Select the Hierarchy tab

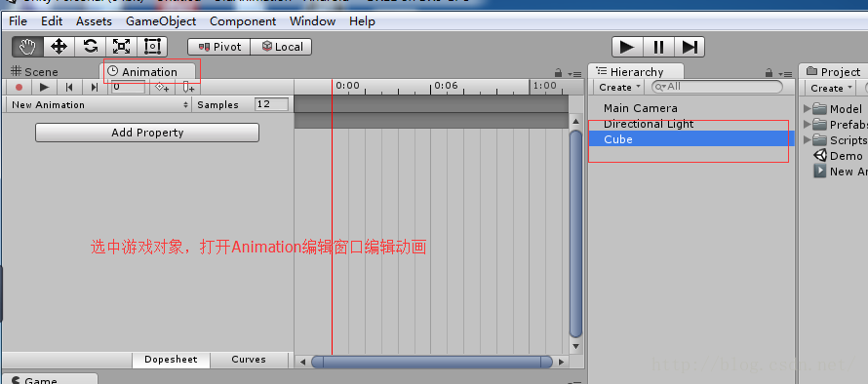click(636, 72)
